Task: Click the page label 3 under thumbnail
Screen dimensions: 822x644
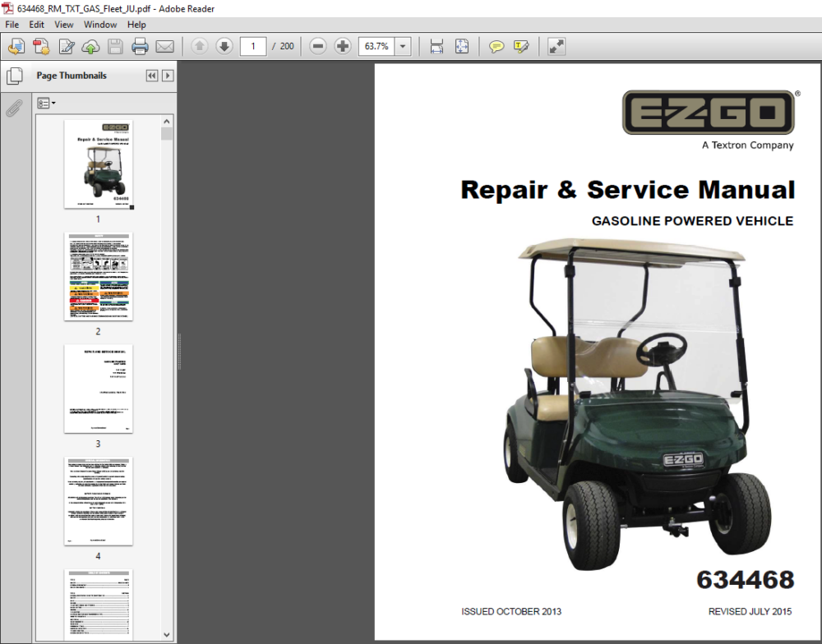Action: tap(98, 444)
